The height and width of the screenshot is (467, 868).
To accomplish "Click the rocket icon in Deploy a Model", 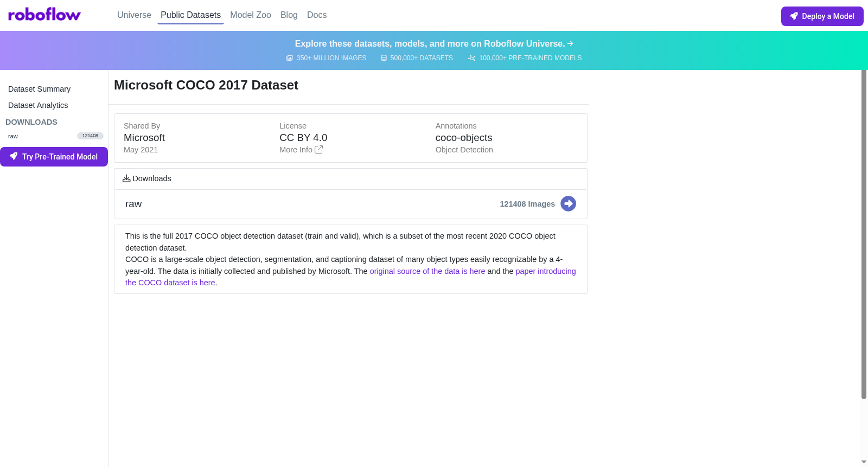I will 794,16.
